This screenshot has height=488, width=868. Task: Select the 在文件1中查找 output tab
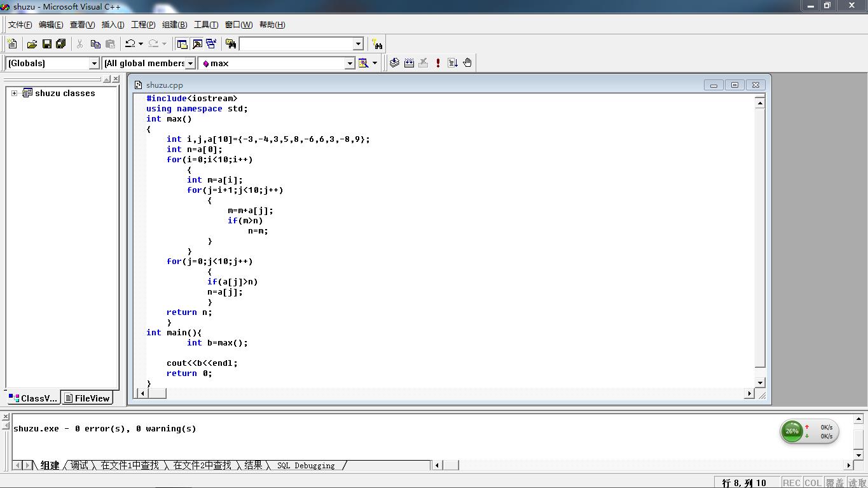click(130, 466)
